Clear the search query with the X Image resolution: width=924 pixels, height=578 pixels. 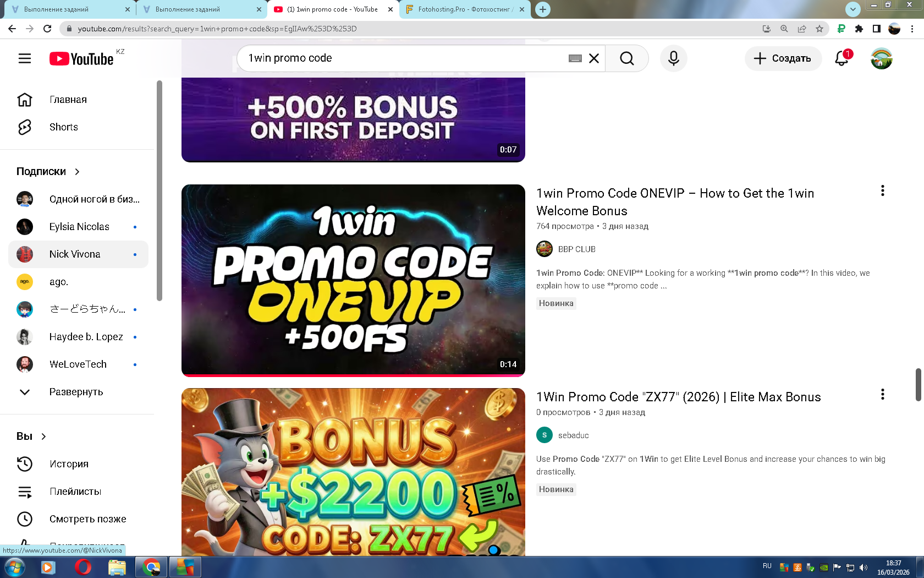[594, 58]
